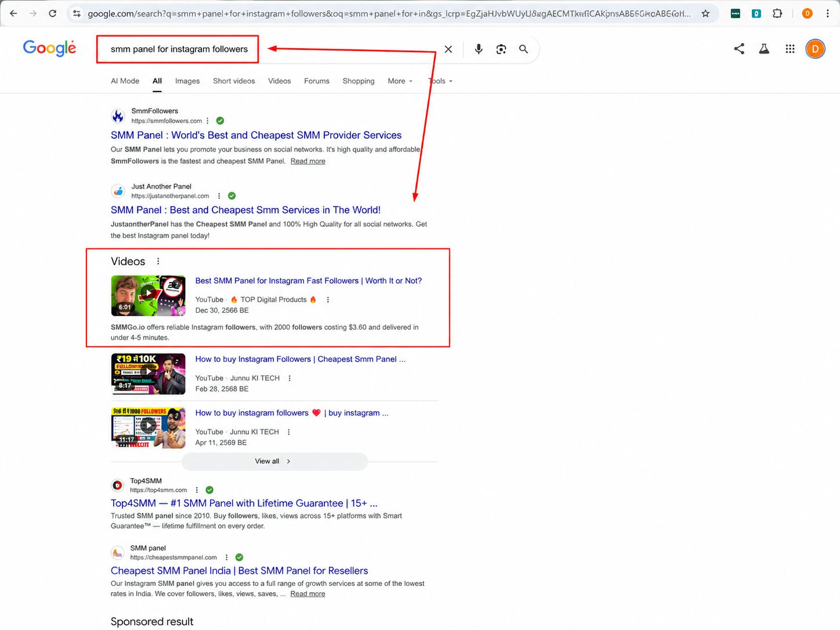Switch to Videos tab
The width and height of the screenshot is (840, 630).
280,81
